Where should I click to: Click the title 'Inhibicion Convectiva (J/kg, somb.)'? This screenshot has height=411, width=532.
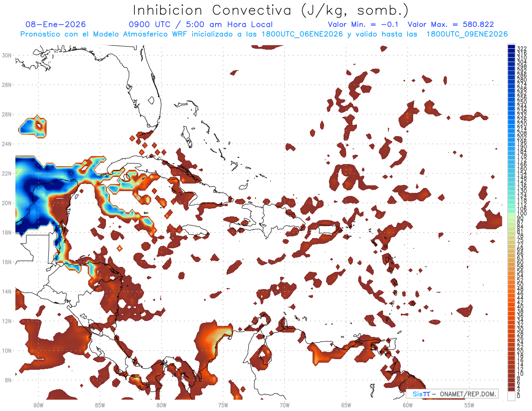271,10
